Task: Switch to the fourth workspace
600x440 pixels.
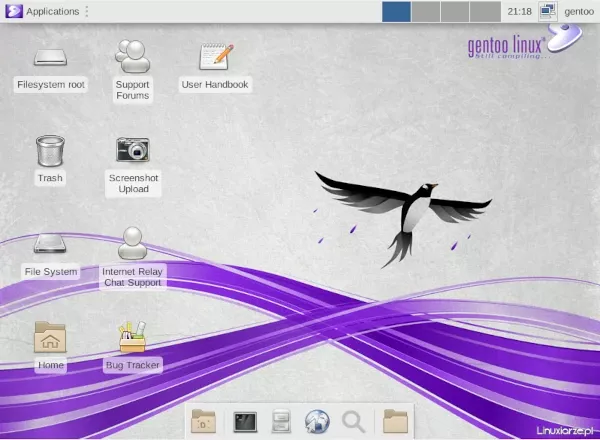Action: click(x=483, y=11)
